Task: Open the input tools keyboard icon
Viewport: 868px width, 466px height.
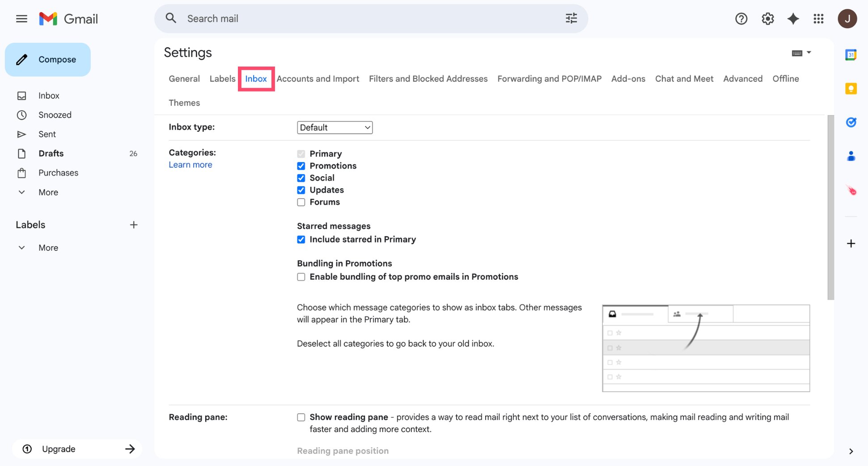Action: tap(797, 53)
